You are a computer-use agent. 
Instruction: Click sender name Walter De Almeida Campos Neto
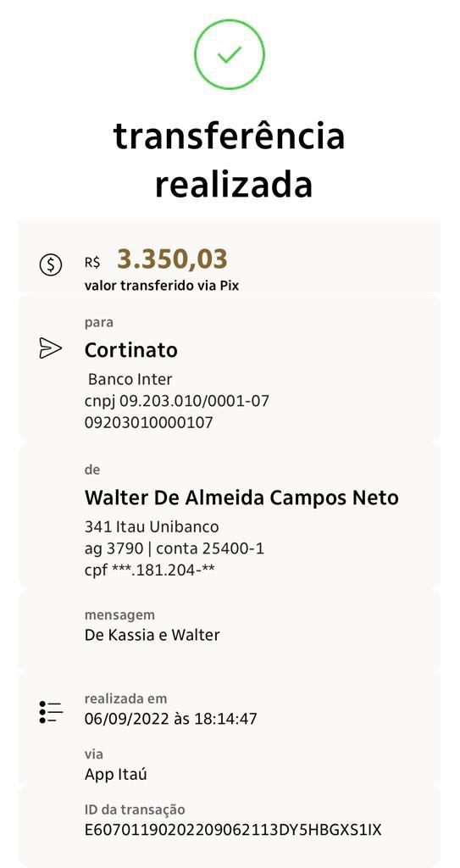click(241, 498)
